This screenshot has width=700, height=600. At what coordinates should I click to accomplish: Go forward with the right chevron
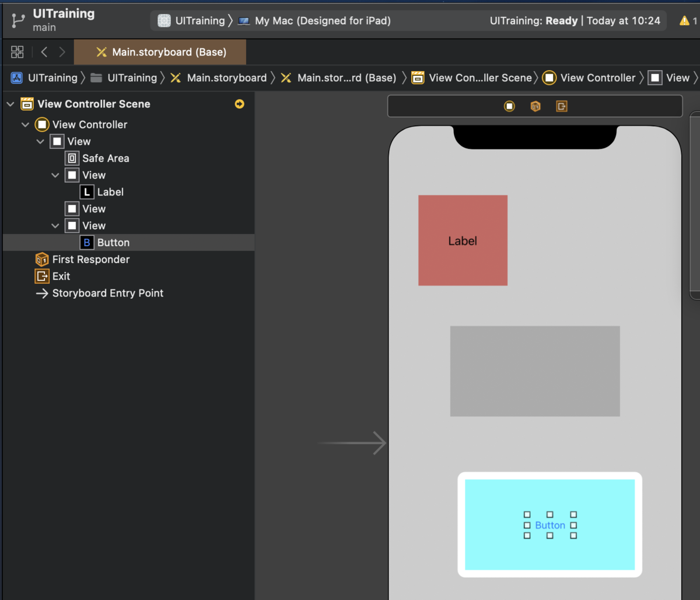click(62, 52)
